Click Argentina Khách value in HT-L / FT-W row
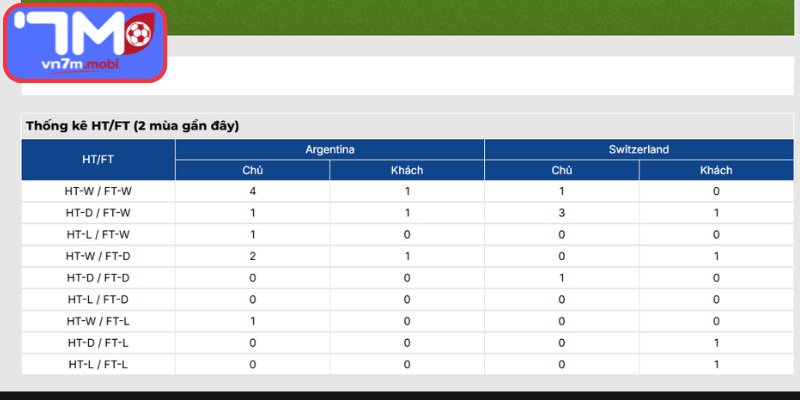This screenshot has height=400, width=800. point(407,235)
